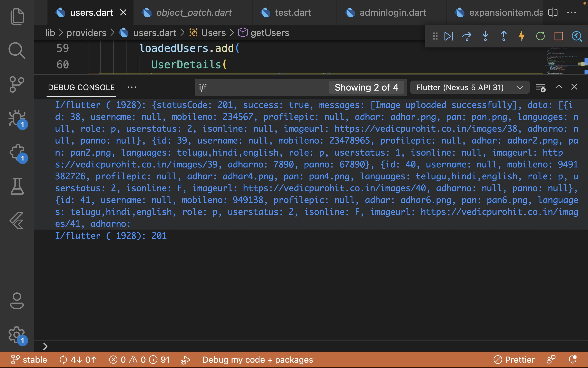Open notifications bell in status bar
This screenshot has width=588, height=368.
click(x=572, y=360)
